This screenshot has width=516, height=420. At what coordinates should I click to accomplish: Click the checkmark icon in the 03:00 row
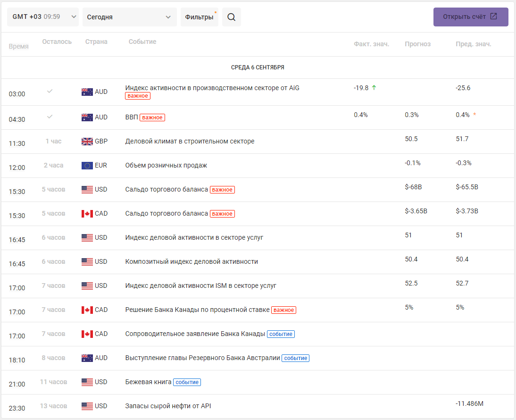click(x=50, y=91)
